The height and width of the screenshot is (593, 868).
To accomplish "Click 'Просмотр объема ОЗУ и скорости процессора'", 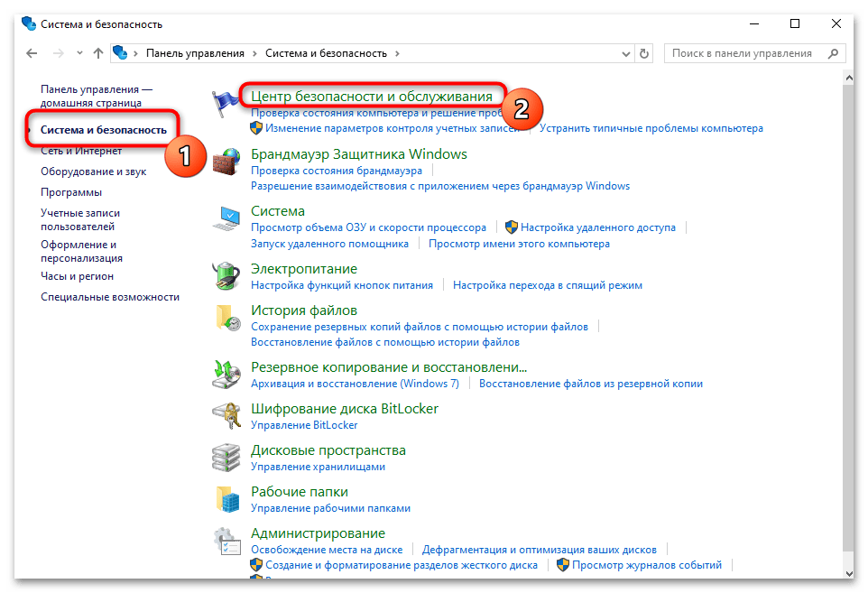I will click(x=369, y=227).
